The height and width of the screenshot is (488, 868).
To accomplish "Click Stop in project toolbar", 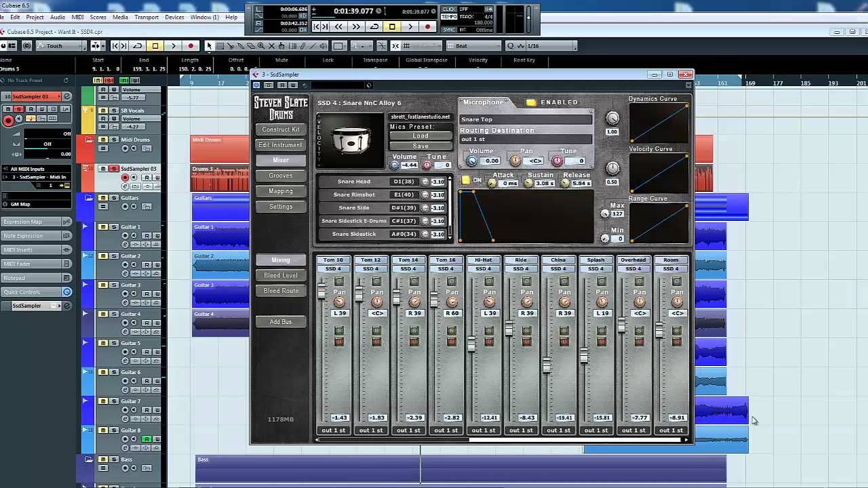I will pos(155,46).
